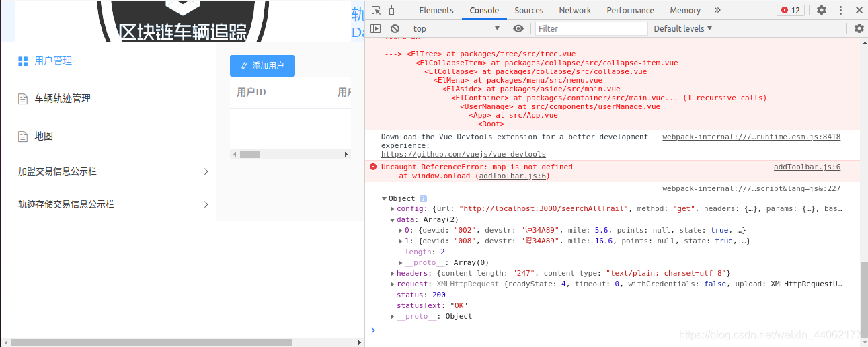
Task: Click the 地图 document icon
Action: [x=23, y=137]
